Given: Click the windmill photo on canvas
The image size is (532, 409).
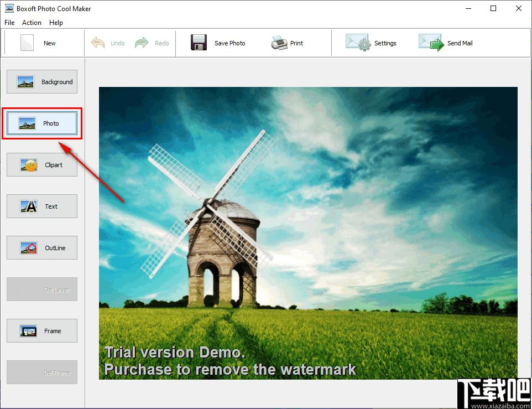Looking at the screenshot, I should [x=308, y=233].
